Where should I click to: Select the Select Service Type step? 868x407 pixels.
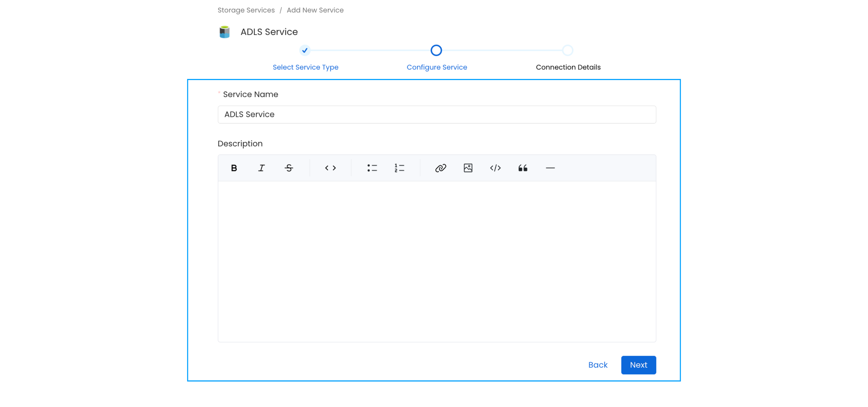tap(305, 67)
